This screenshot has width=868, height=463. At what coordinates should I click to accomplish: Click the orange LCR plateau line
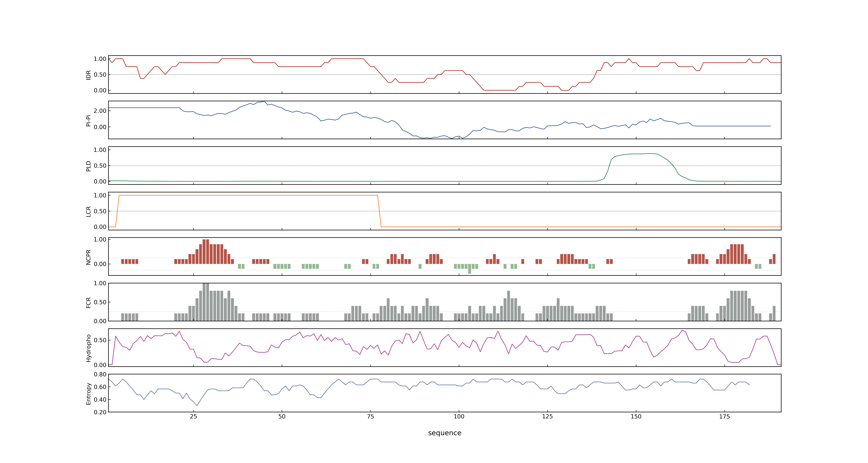point(248,195)
